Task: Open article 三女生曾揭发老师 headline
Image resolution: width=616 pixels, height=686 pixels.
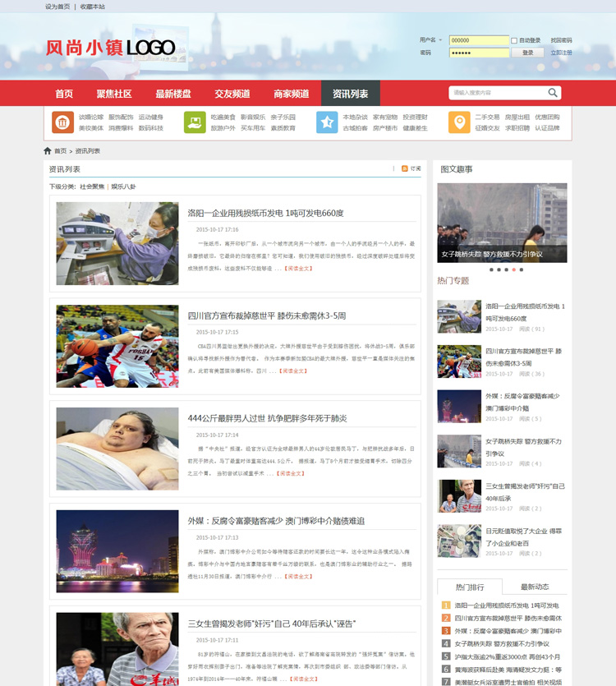Action: tap(272, 624)
